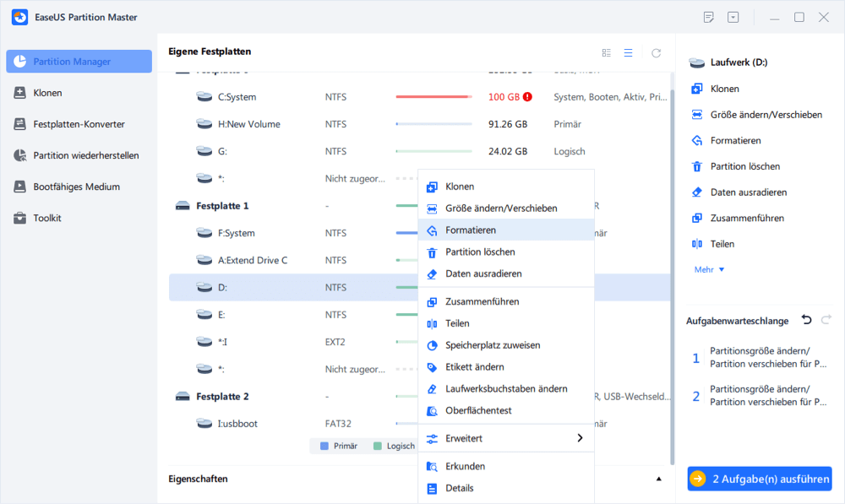Select the H:New Volume partition row

tap(419, 124)
